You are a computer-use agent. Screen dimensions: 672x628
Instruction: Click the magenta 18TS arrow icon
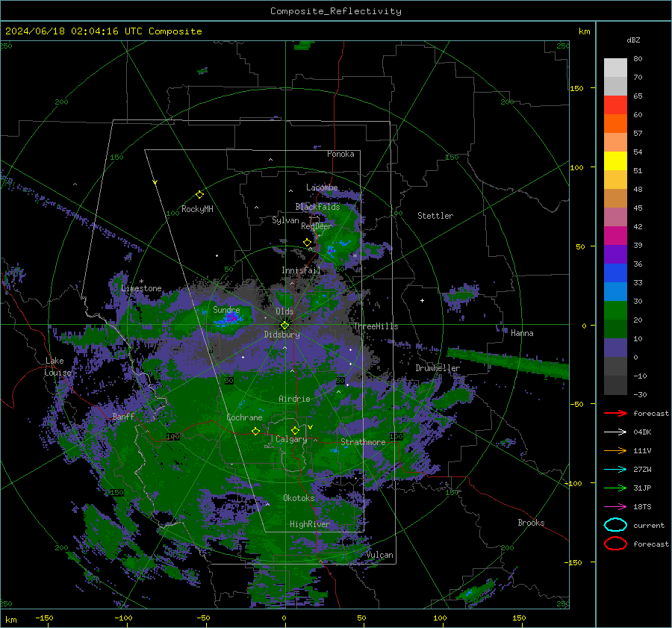tap(615, 507)
